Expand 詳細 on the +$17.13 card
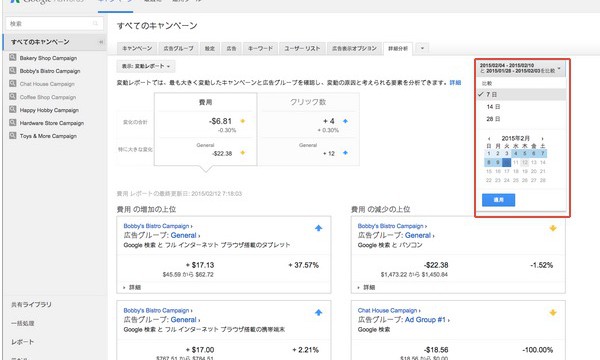Image resolution: width=600 pixels, height=360 pixels. 132,287
